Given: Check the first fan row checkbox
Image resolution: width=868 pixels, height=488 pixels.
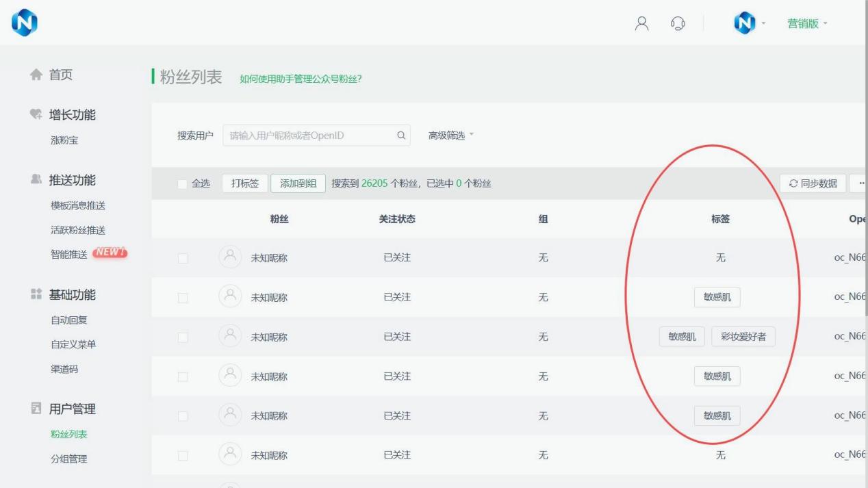Looking at the screenshot, I should (182, 258).
